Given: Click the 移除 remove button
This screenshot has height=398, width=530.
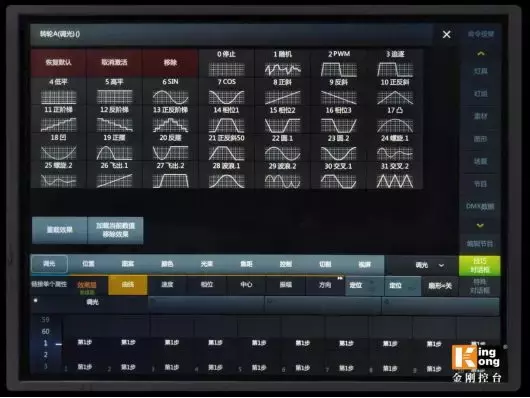Looking at the screenshot, I should click(x=170, y=63).
